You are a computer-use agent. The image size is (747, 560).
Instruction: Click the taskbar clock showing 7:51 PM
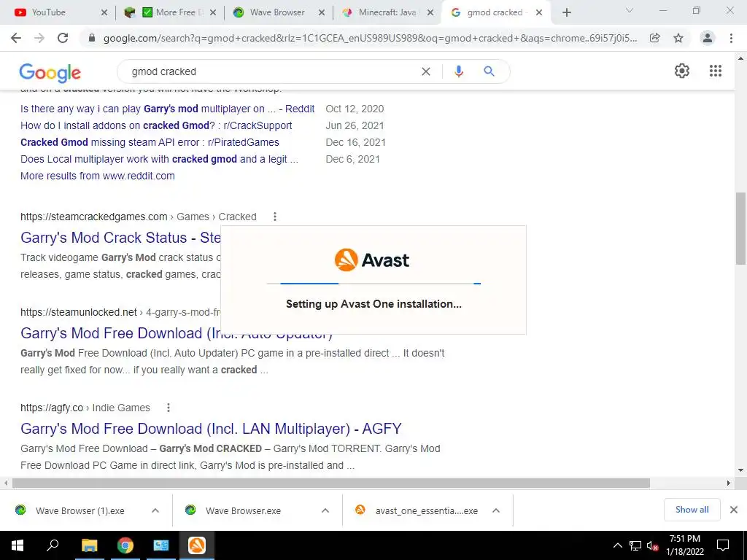(x=684, y=545)
